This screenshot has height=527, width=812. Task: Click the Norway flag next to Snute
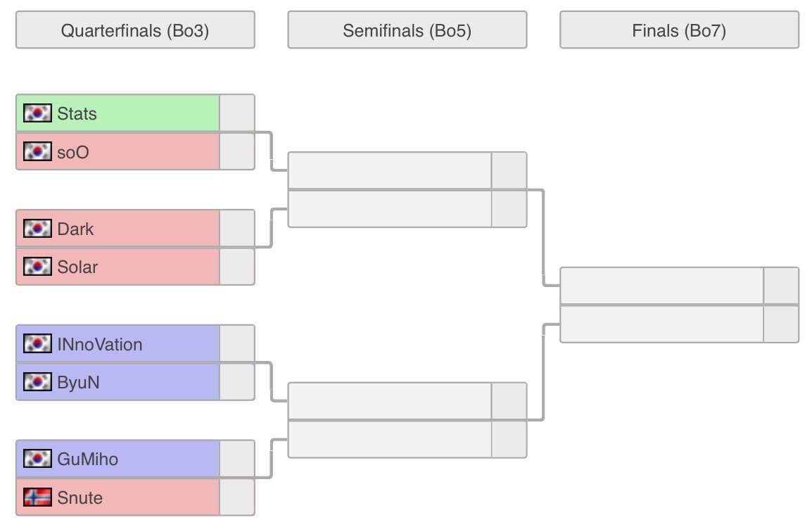38,497
